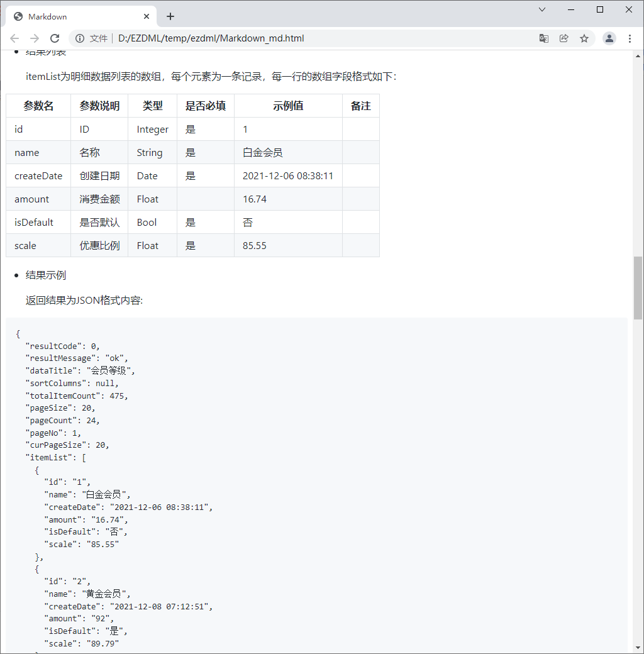Share this page using the share icon
Image resolution: width=644 pixels, height=654 pixels.
(x=563, y=38)
